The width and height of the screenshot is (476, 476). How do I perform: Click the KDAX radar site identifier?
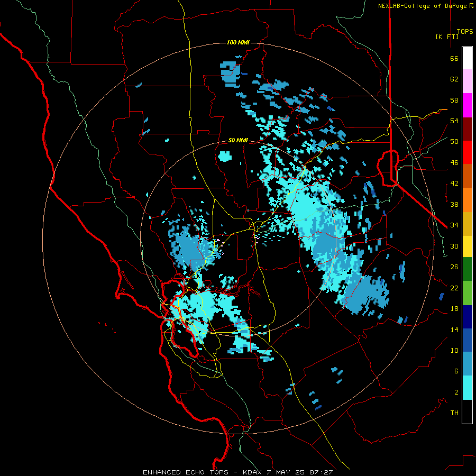253,472
